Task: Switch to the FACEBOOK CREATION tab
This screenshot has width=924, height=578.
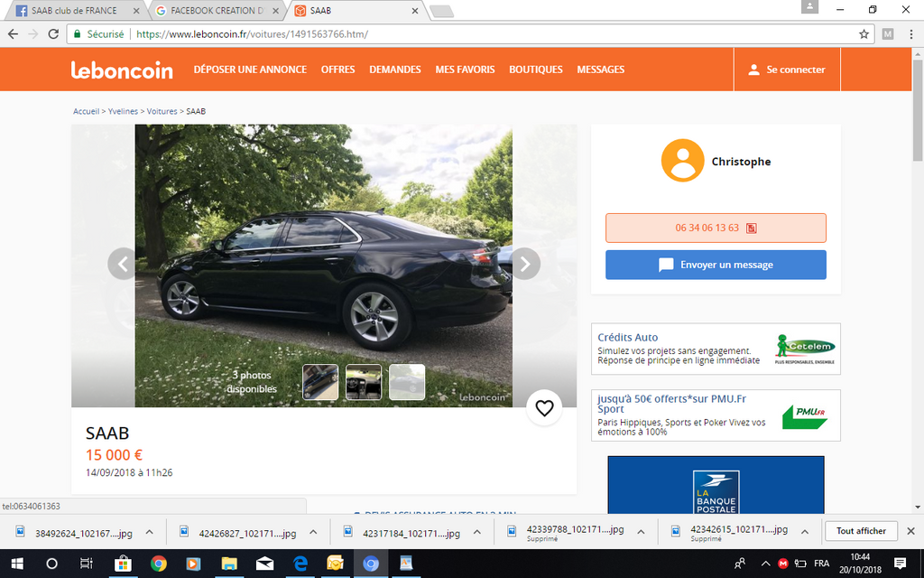Action: click(217, 11)
